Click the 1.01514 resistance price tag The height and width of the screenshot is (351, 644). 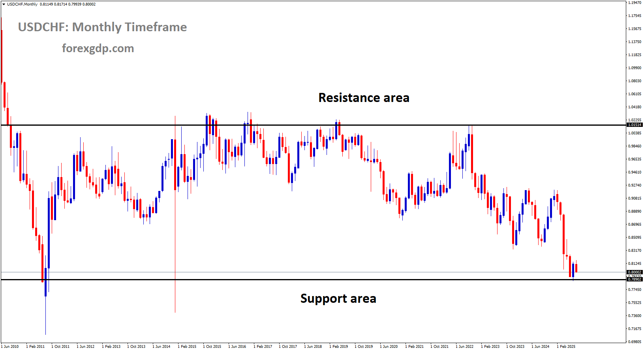635,125
